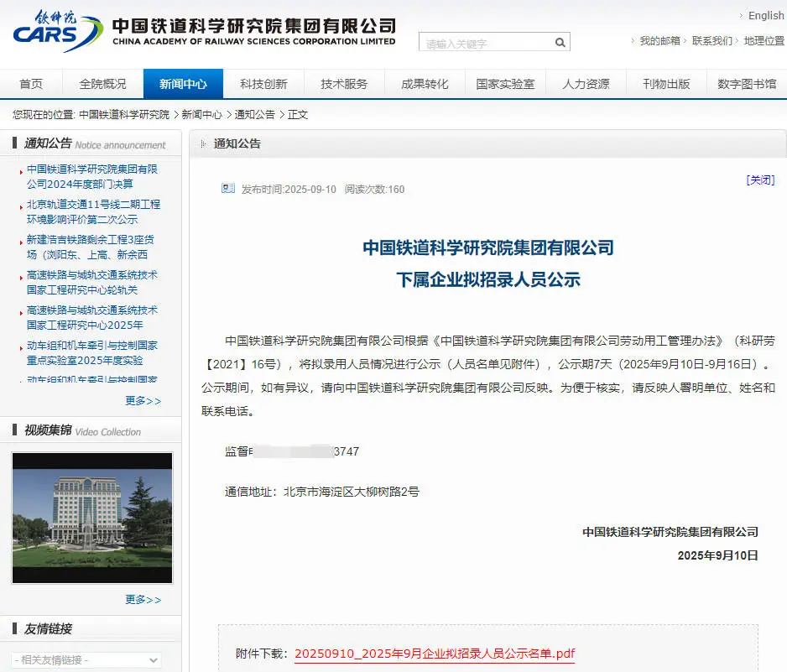Open 技术服务 menu item
The width and height of the screenshot is (787, 672).
click(344, 84)
